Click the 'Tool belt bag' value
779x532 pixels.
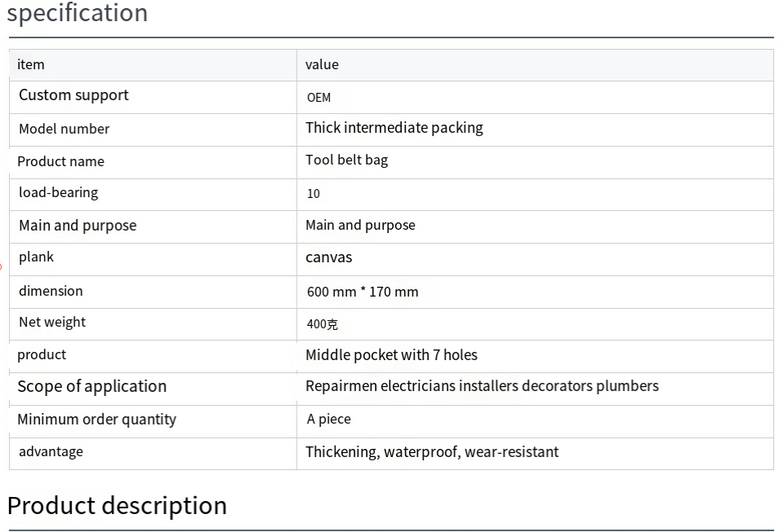pyautogui.click(x=346, y=160)
